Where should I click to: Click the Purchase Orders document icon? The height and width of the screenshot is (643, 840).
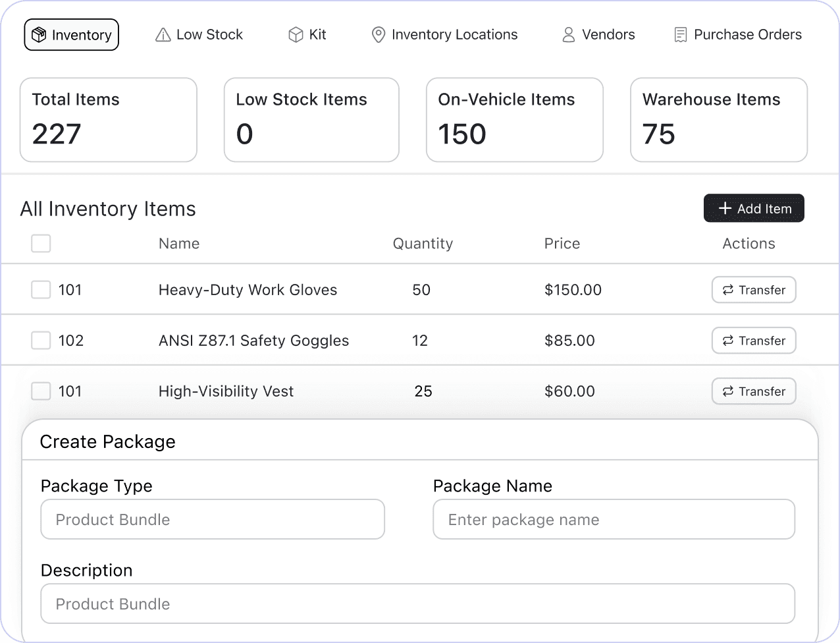coord(679,34)
